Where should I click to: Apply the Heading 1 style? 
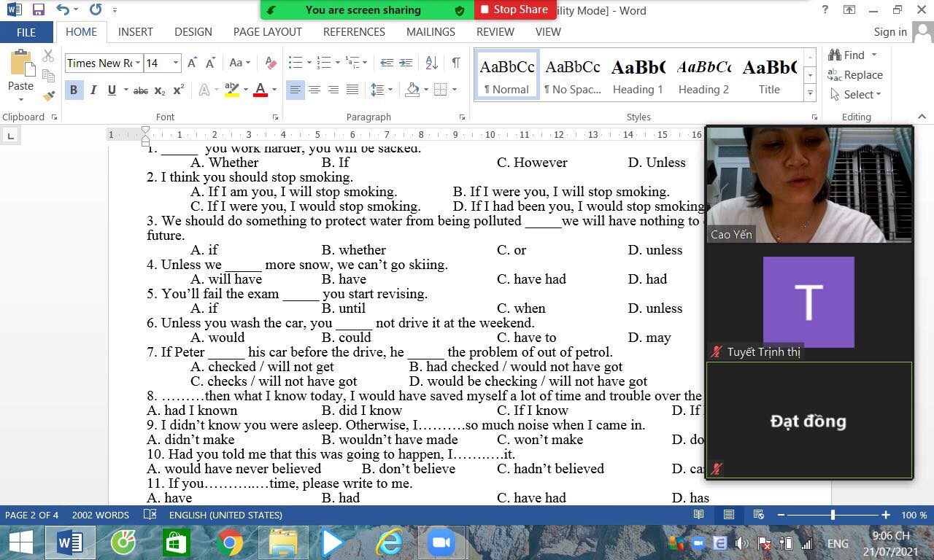(x=638, y=76)
